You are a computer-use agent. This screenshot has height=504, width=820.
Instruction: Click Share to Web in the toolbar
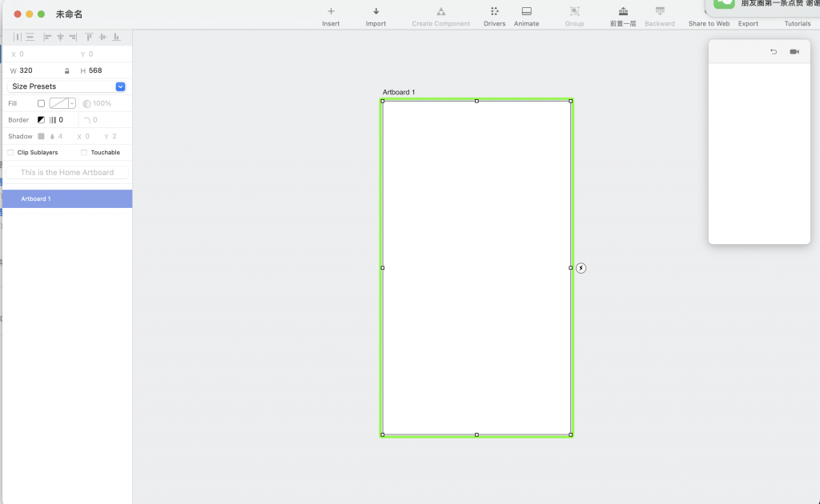709,23
